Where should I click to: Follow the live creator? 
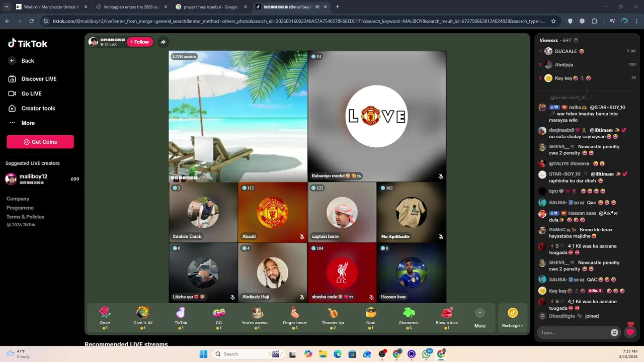pyautogui.click(x=139, y=42)
